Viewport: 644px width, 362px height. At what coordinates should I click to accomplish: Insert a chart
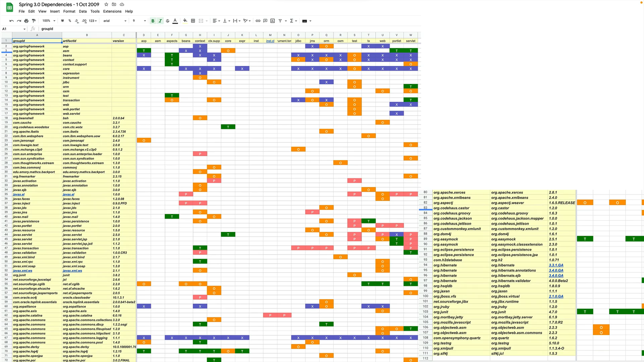[273, 21]
